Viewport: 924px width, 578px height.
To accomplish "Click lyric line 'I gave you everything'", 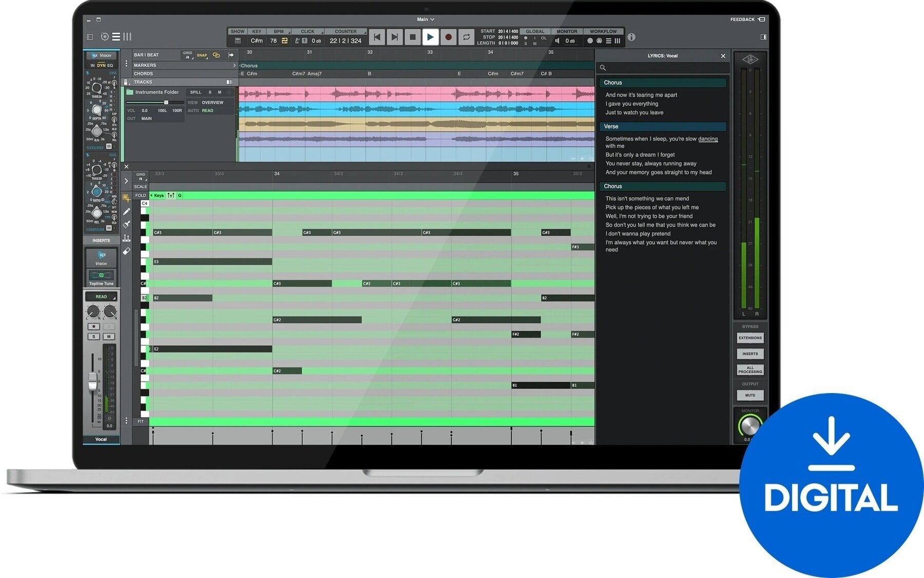I will [631, 104].
